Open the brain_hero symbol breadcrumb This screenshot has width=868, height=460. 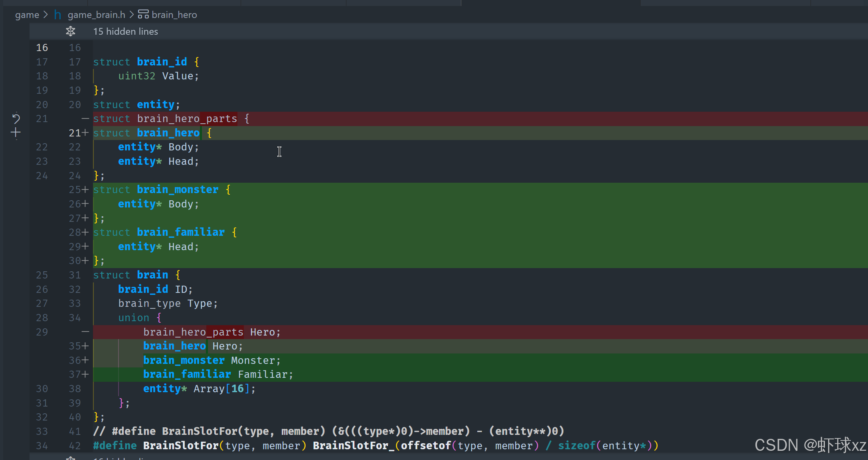click(x=174, y=15)
